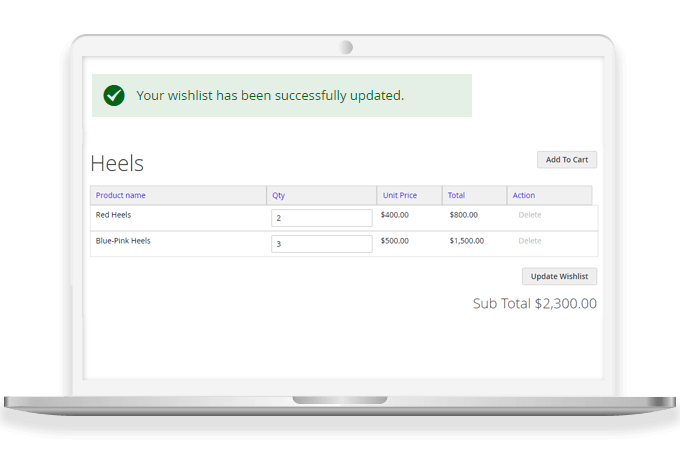Open the Red Heels product name

click(113, 215)
